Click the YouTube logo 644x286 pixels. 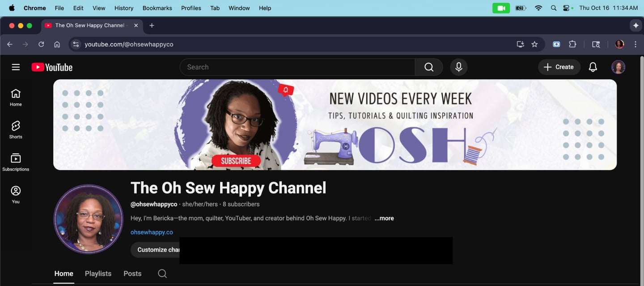pyautogui.click(x=52, y=67)
